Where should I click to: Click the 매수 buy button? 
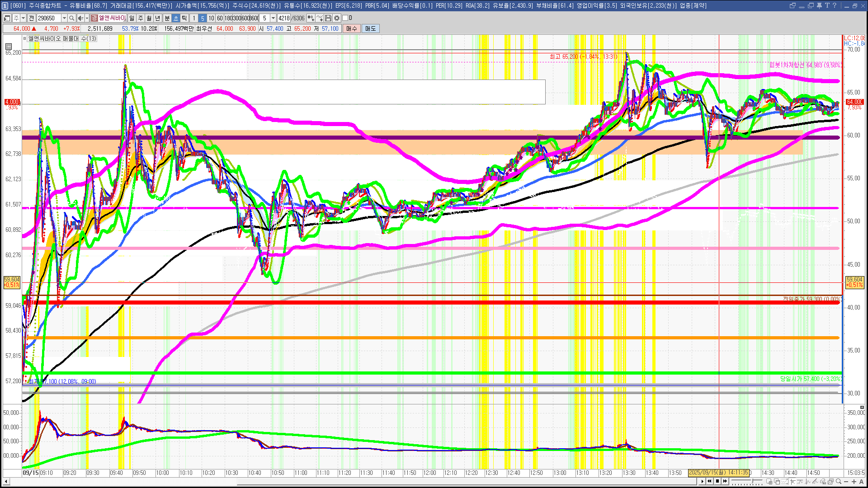click(x=351, y=28)
